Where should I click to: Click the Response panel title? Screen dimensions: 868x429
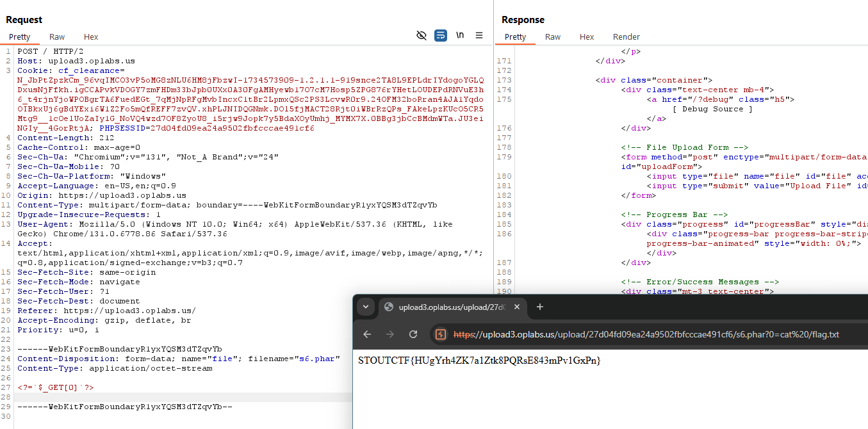point(523,20)
